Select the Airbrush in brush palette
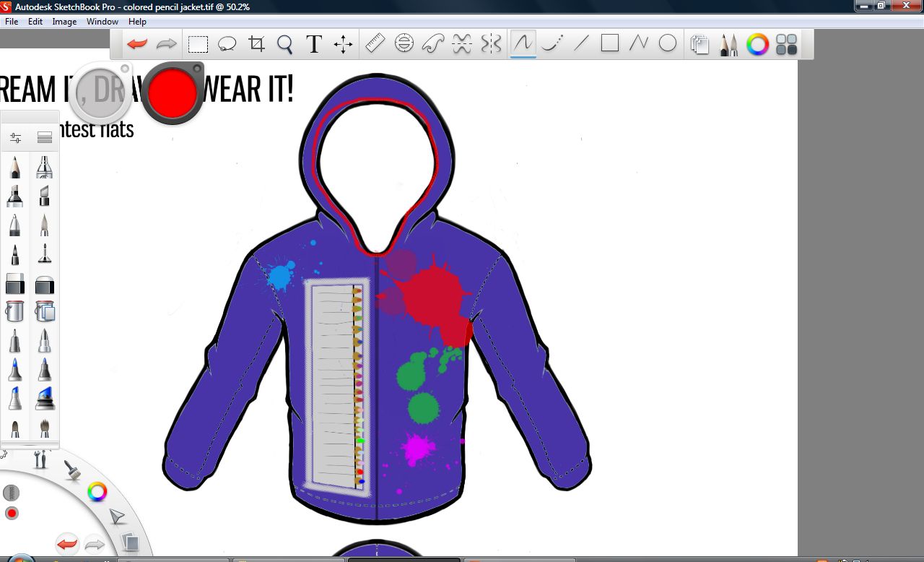The image size is (924, 562). (45, 168)
